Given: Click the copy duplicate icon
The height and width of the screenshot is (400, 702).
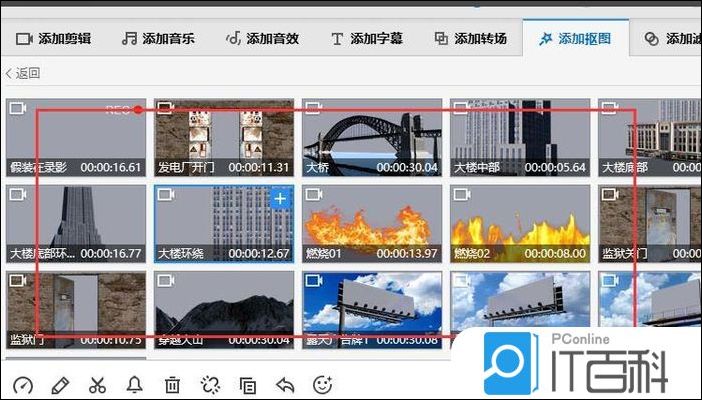Looking at the screenshot, I should 248,385.
